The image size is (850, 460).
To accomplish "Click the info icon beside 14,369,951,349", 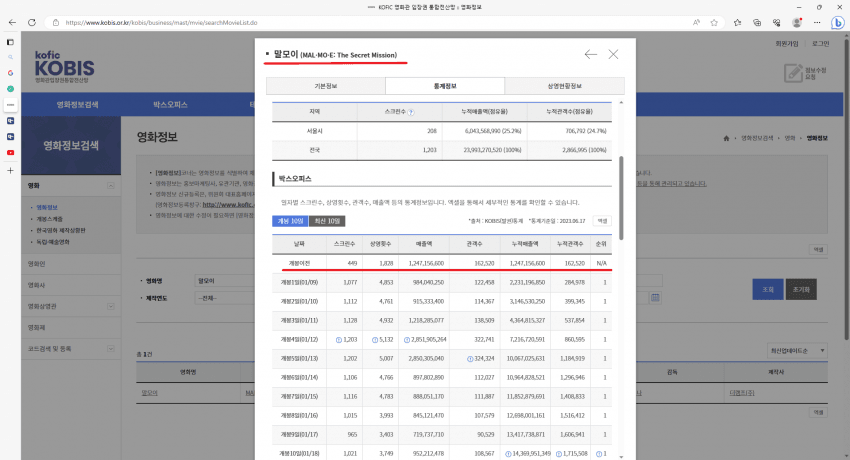I will [x=508, y=453].
